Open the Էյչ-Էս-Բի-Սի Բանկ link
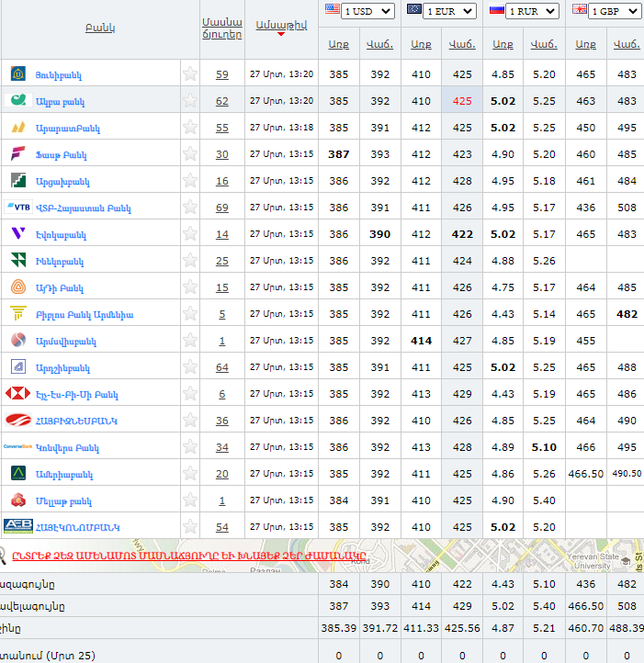This screenshot has height=663, width=644. [x=76, y=395]
